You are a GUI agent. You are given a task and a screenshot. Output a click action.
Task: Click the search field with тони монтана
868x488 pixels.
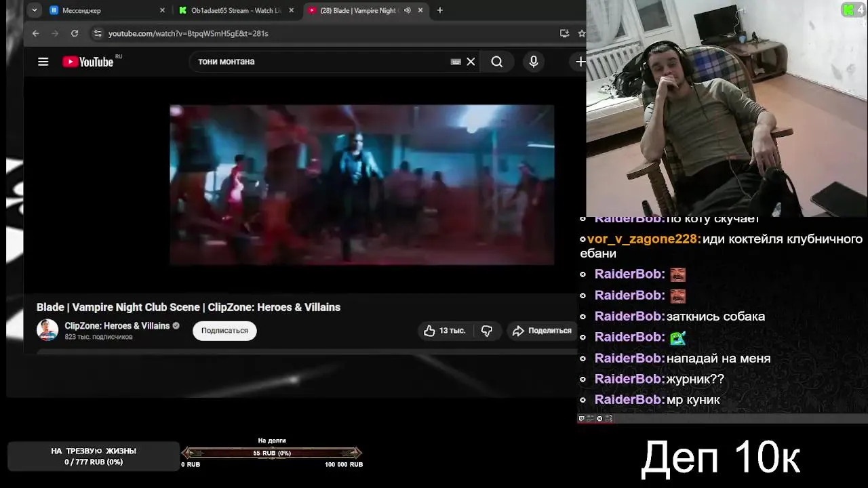click(x=319, y=62)
